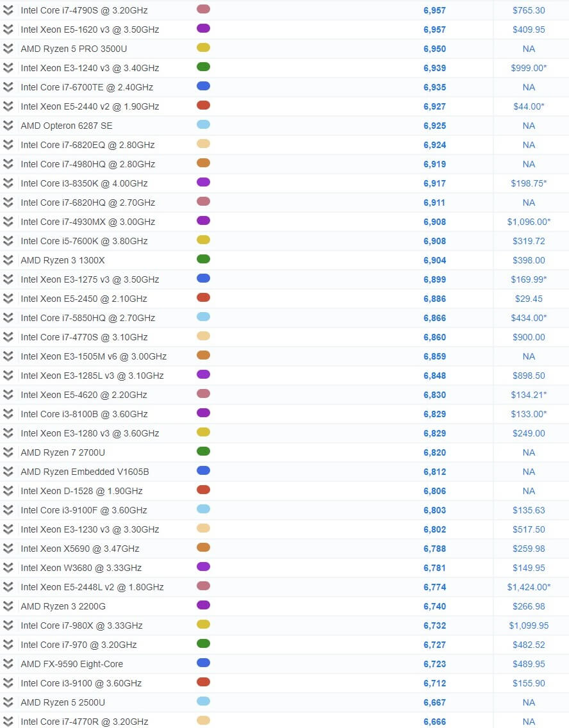Click the yellow swatch for Core i5-7600K
569x728 pixels.
tap(203, 240)
